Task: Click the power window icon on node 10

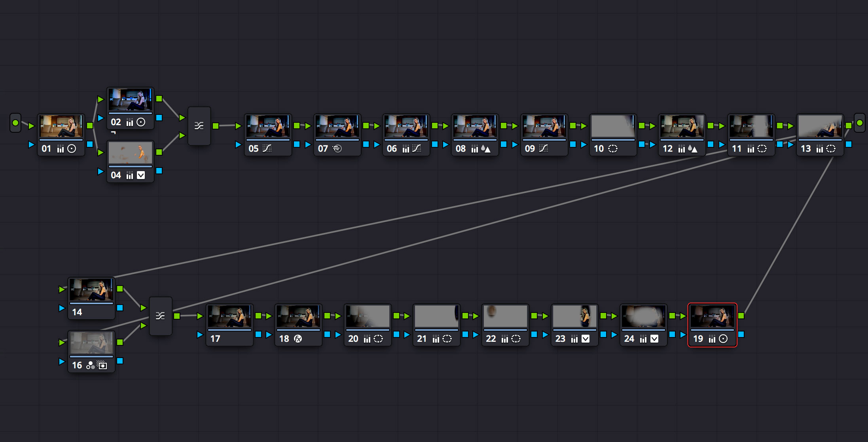Action: 613,149
